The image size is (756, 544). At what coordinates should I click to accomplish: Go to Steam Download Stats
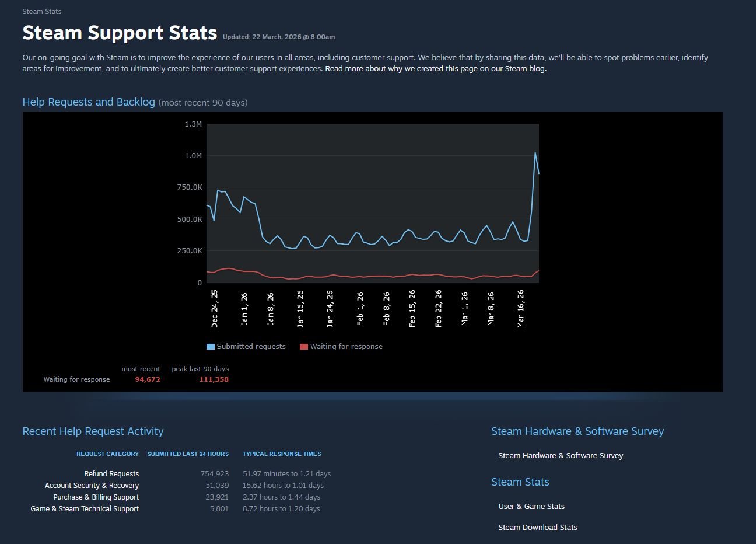coord(537,528)
